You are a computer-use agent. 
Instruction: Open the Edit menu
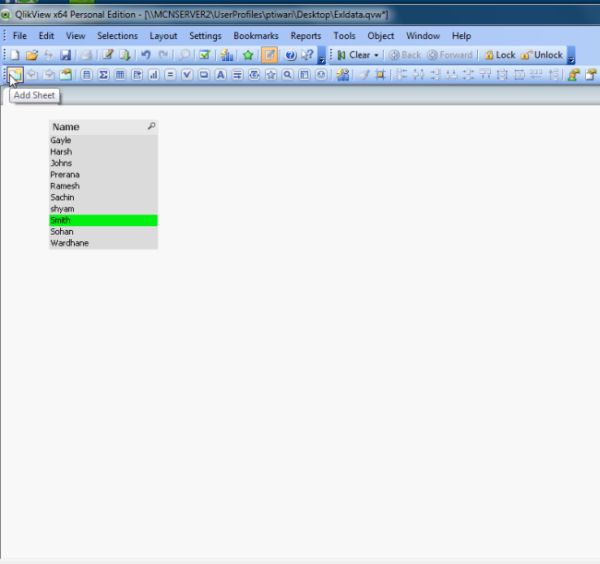[46, 36]
